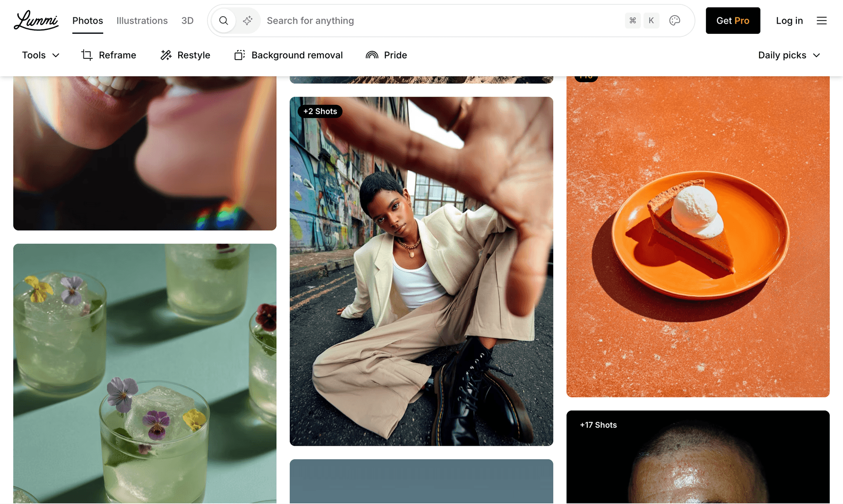Expand the Tools dropdown
The image size is (843, 504).
(41, 55)
